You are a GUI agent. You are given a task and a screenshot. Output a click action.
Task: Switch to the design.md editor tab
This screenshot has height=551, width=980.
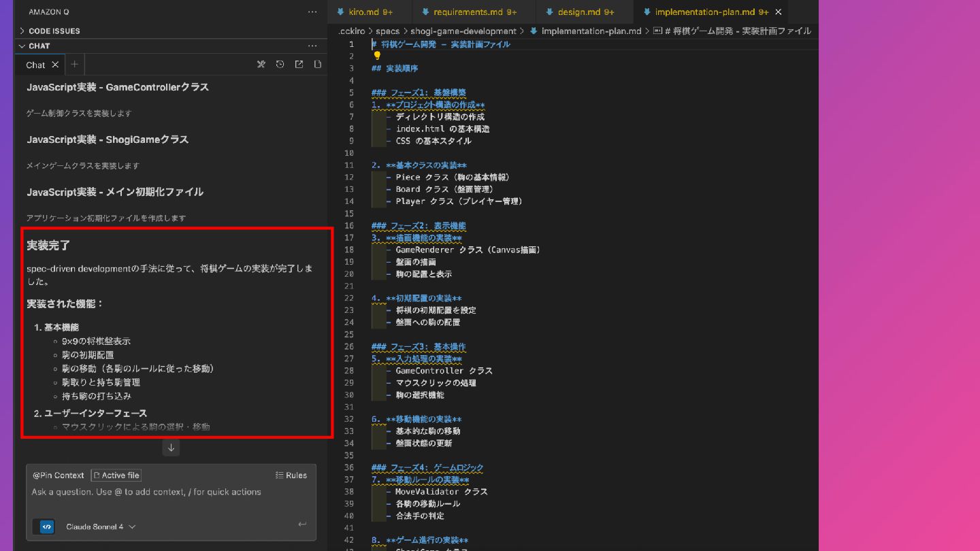pos(585,12)
